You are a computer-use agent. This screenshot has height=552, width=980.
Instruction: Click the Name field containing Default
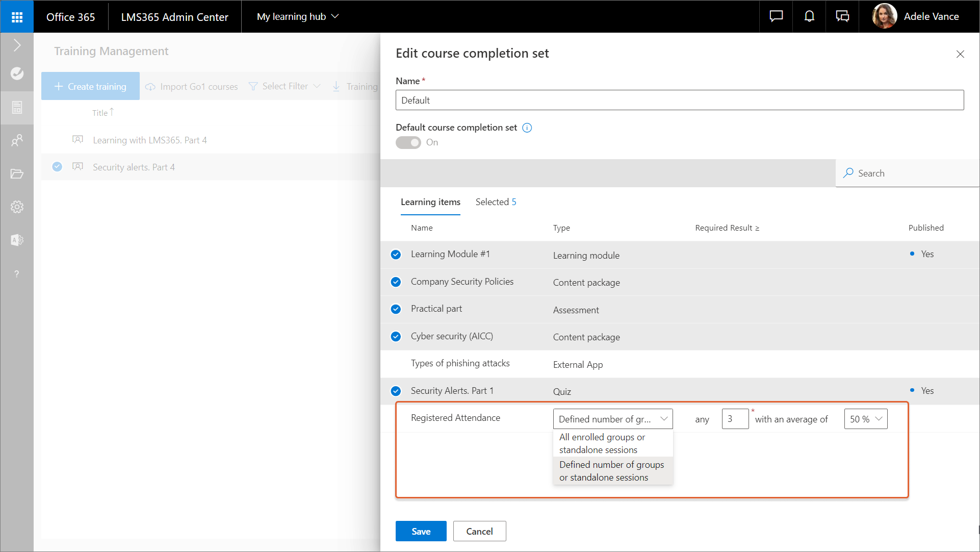679,101
